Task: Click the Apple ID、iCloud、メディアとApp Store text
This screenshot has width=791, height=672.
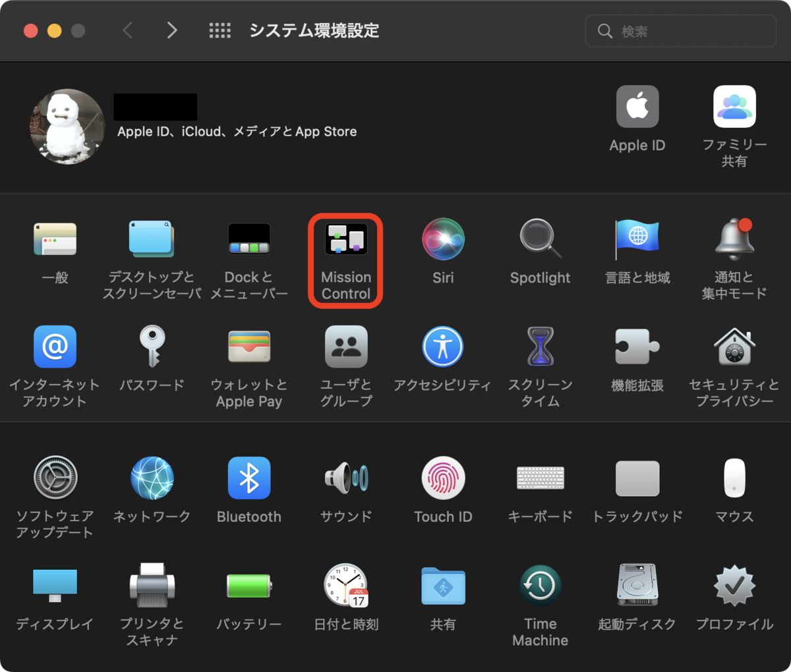Action: [x=237, y=132]
